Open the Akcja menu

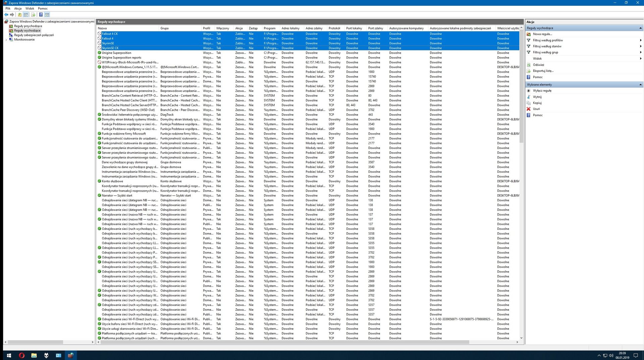(x=18, y=8)
